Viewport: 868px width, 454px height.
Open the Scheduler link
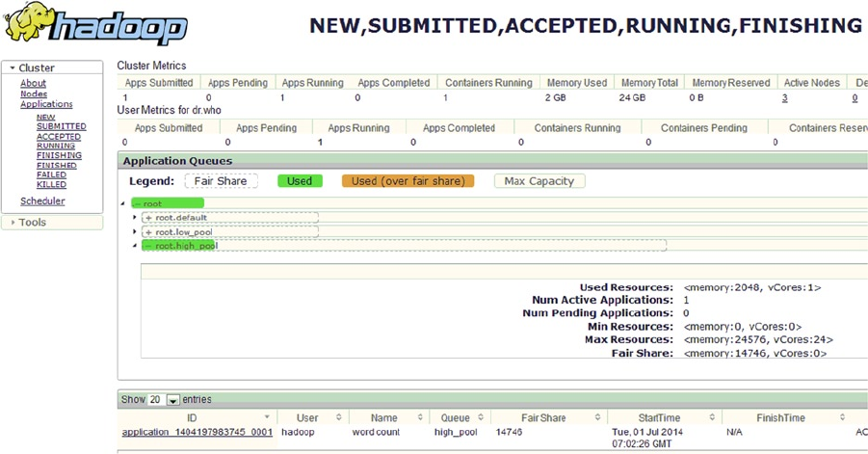(42, 201)
